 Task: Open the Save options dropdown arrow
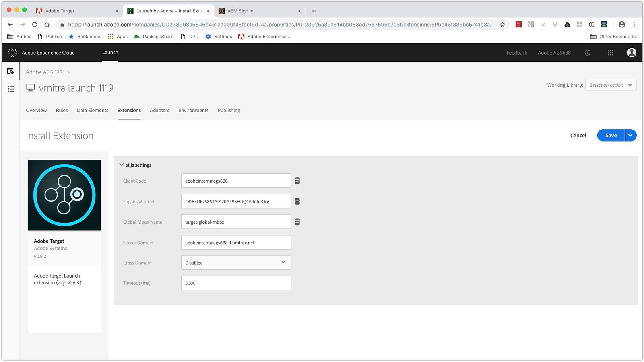point(631,136)
